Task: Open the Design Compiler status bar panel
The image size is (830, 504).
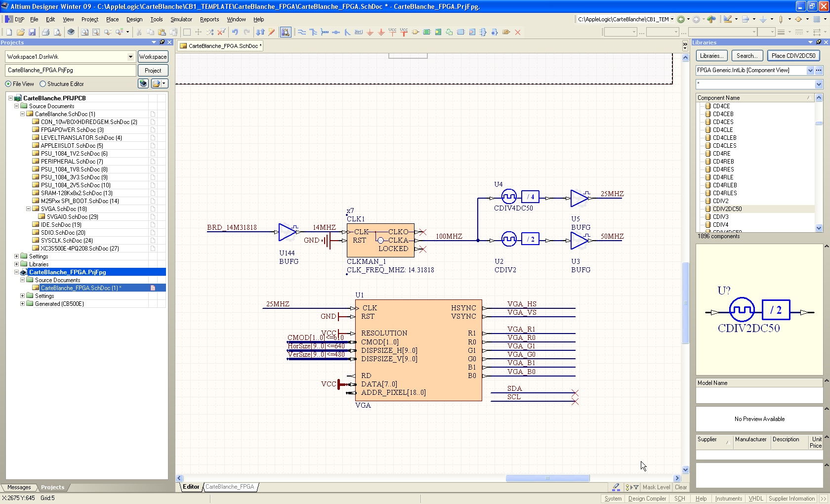Action: click(x=647, y=499)
